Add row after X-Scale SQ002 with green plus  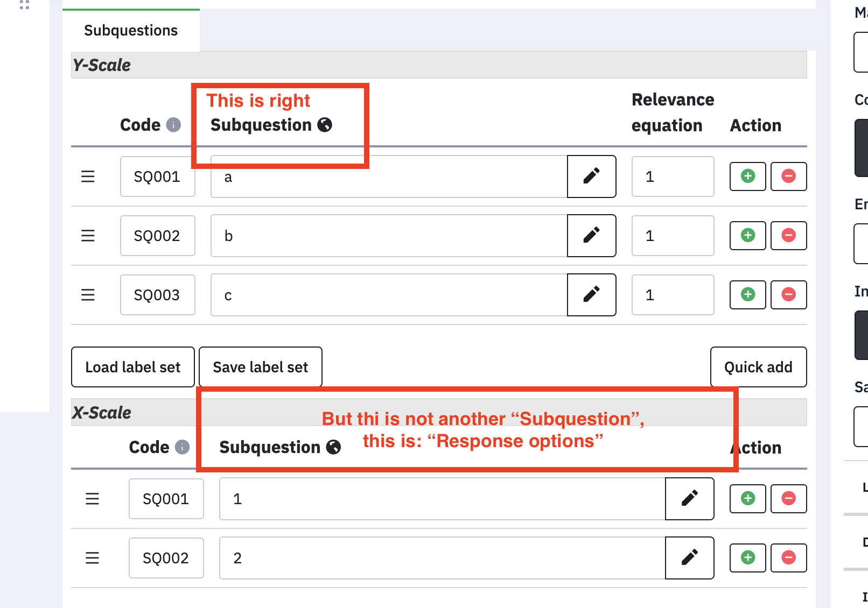pyautogui.click(x=747, y=558)
